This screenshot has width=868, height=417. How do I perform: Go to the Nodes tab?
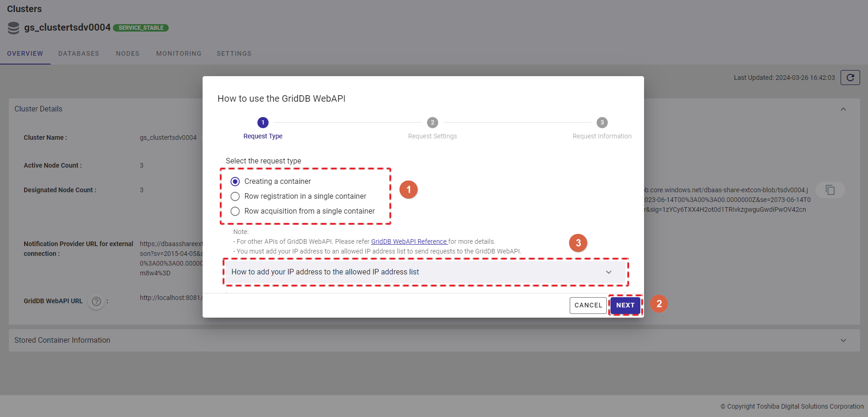click(127, 53)
